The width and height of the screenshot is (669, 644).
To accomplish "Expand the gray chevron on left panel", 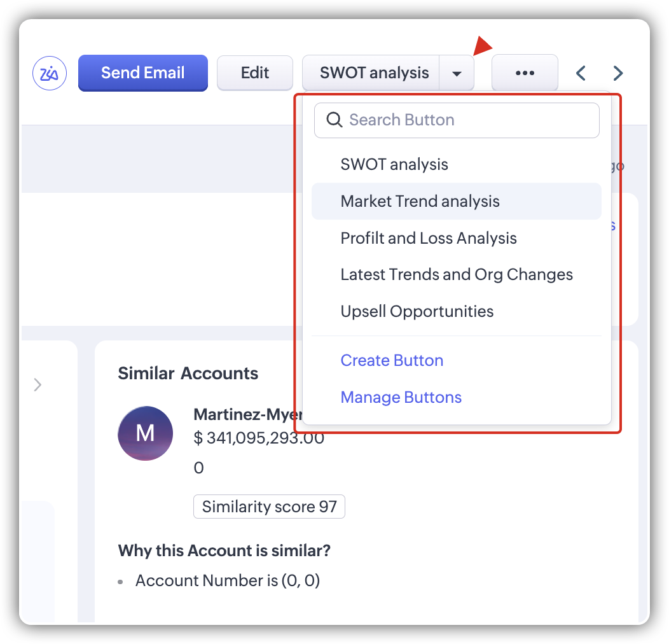I will (38, 384).
